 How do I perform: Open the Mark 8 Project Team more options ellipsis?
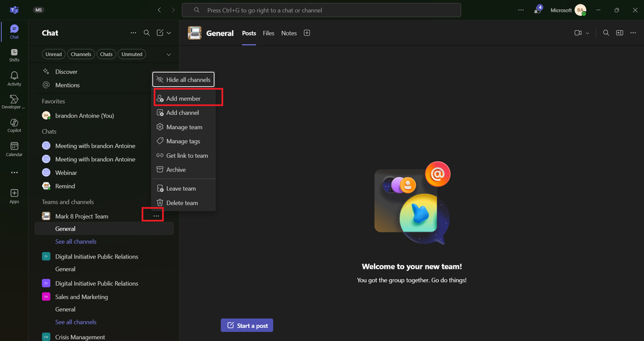click(156, 216)
